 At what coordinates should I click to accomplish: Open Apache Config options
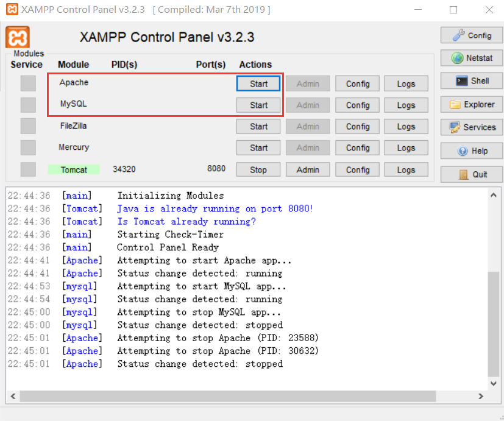click(357, 83)
